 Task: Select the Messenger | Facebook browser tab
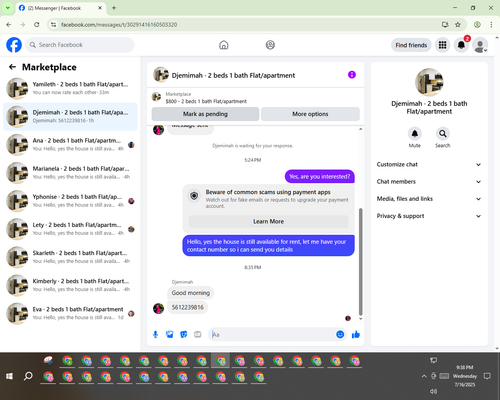pos(60,8)
